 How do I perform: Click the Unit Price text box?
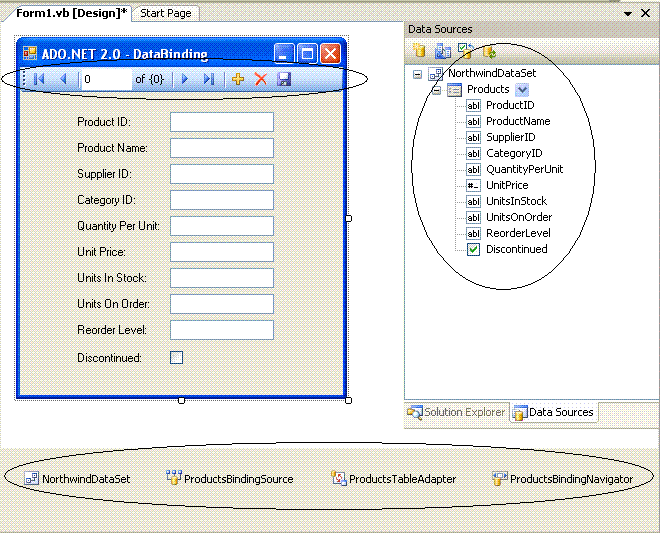tap(222, 252)
